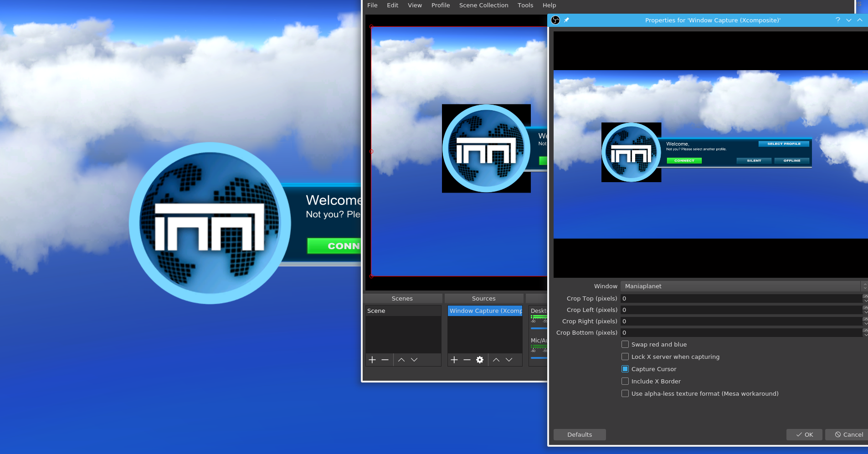Increase Crop Top using its up stepper arrow
This screenshot has width=868, height=454.
click(865, 296)
